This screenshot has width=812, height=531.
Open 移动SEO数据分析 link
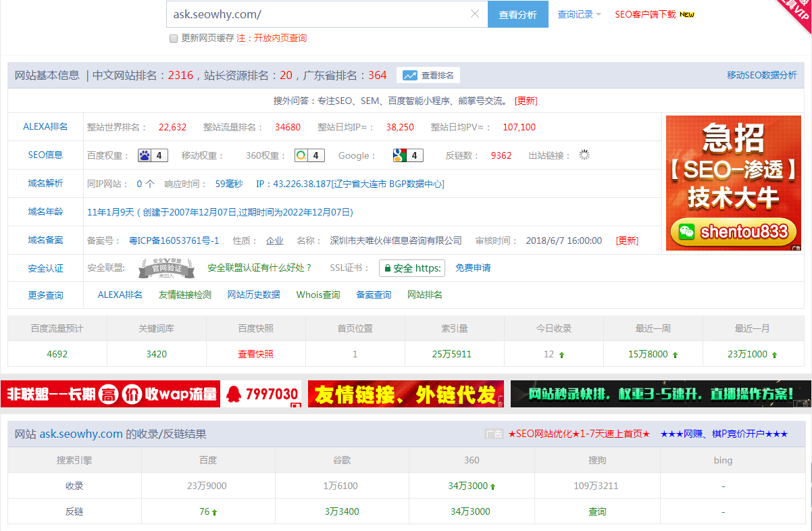coord(761,75)
